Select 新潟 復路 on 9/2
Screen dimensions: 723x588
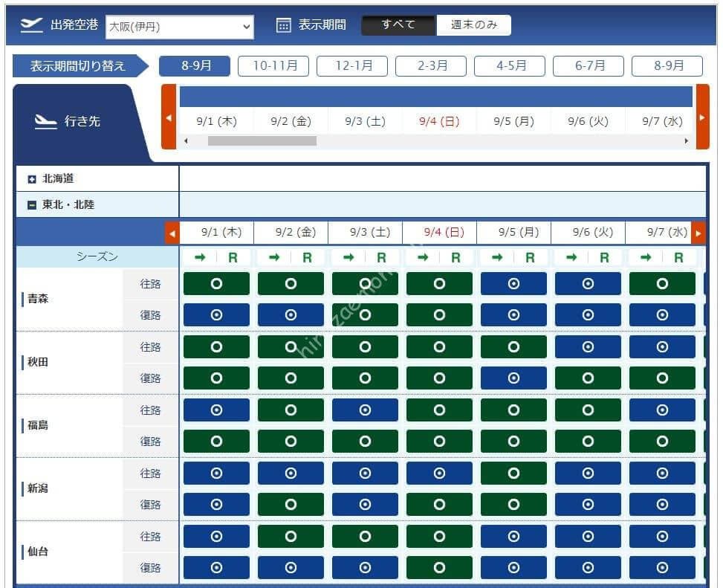(291, 505)
